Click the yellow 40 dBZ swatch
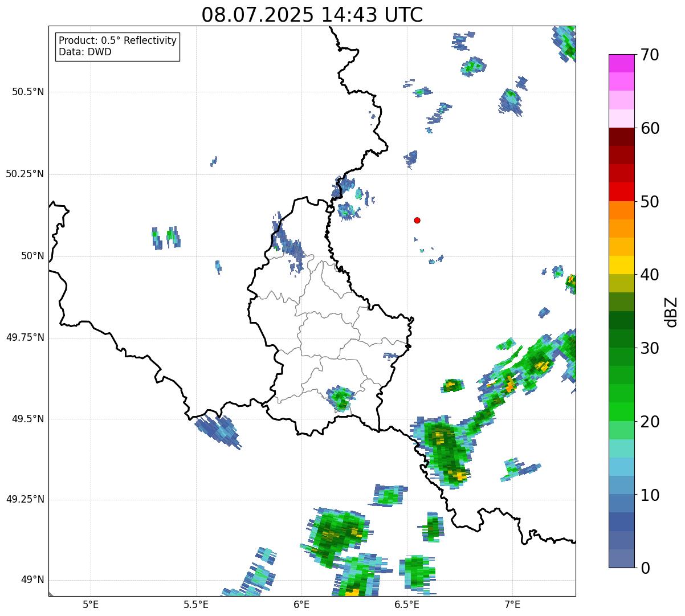 coord(621,266)
